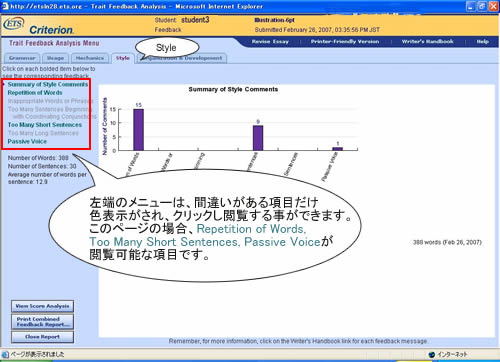Open Too Many Short Sentences feedback

click(45, 125)
